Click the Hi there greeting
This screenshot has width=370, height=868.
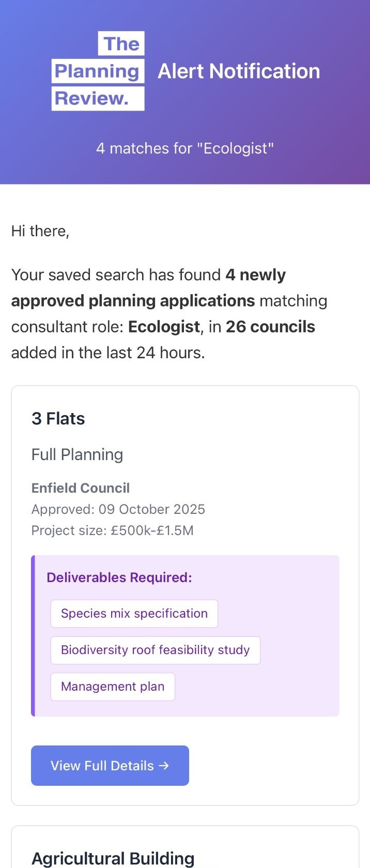(40, 231)
